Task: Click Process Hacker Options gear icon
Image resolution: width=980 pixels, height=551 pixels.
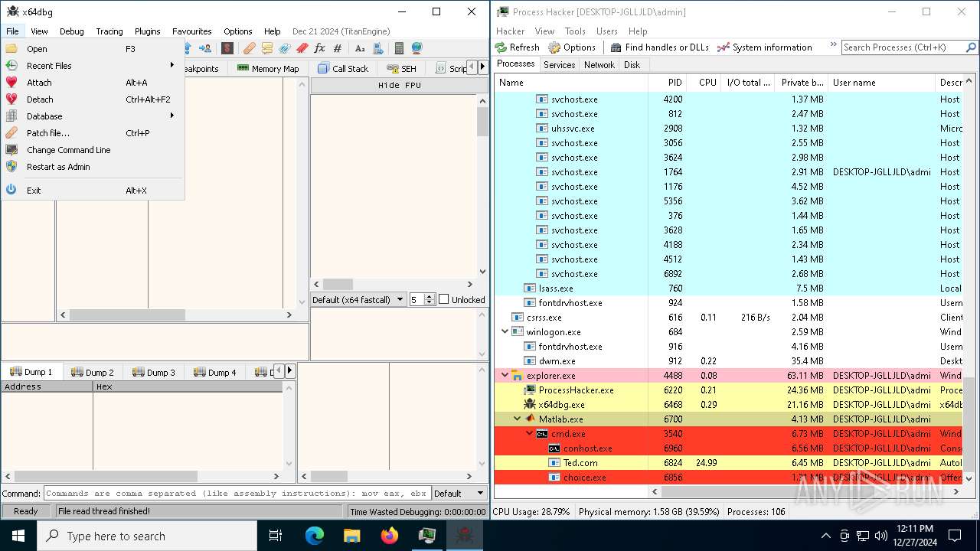Action: click(x=554, y=47)
